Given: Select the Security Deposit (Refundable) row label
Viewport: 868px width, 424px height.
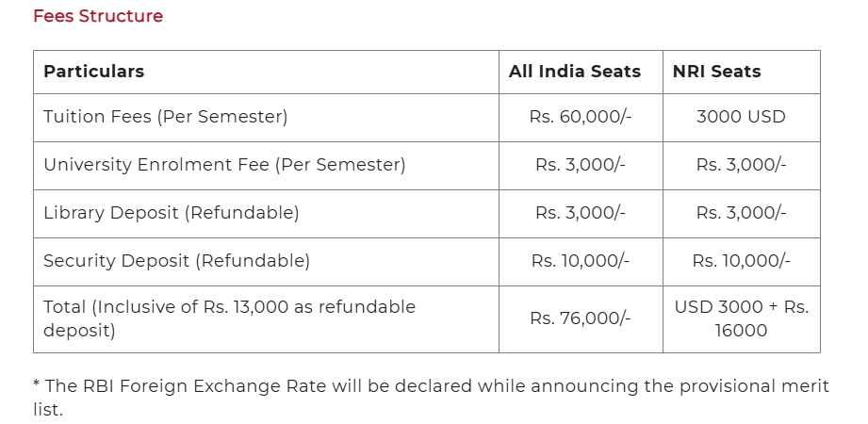Looking at the screenshot, I should tap(176, 261).
